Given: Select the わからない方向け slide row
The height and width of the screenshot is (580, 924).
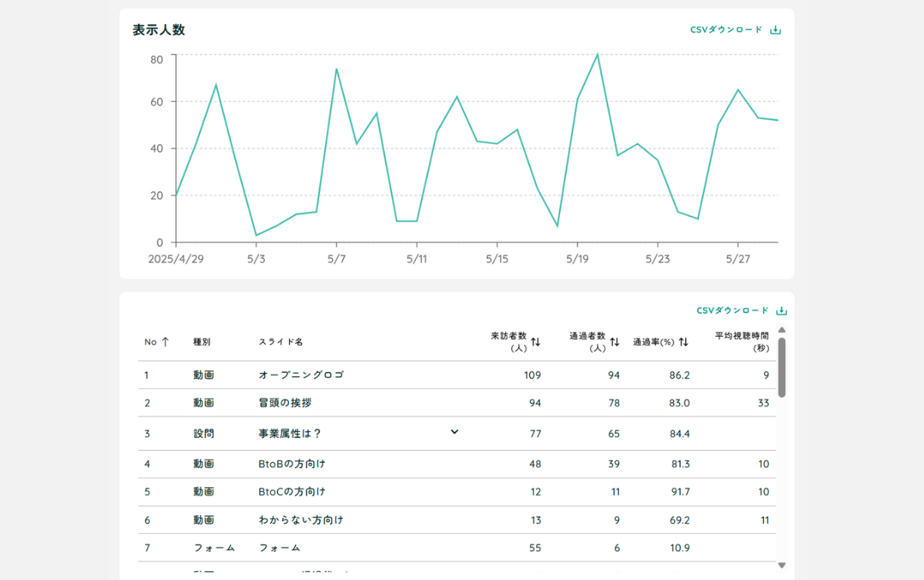Looking at the screenshot, I should [x=300, y=520].
